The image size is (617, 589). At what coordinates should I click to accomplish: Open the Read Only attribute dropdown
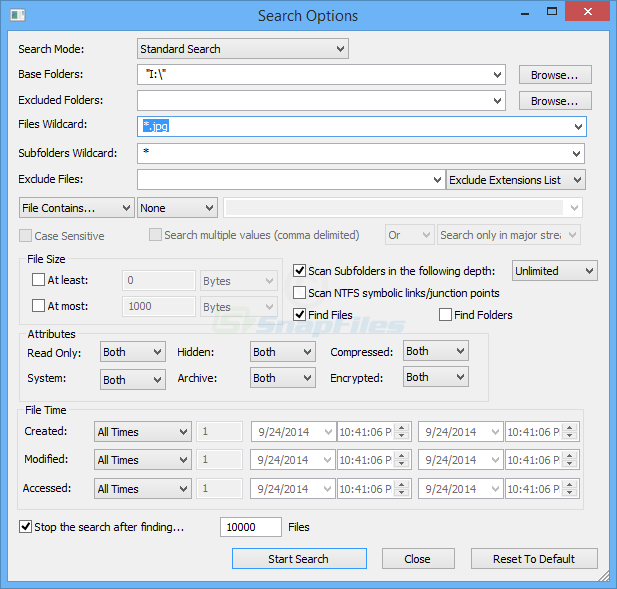coord(133,352)
